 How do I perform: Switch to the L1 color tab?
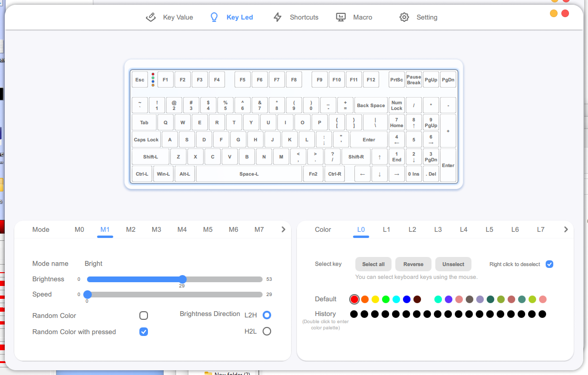coord(387,229)
